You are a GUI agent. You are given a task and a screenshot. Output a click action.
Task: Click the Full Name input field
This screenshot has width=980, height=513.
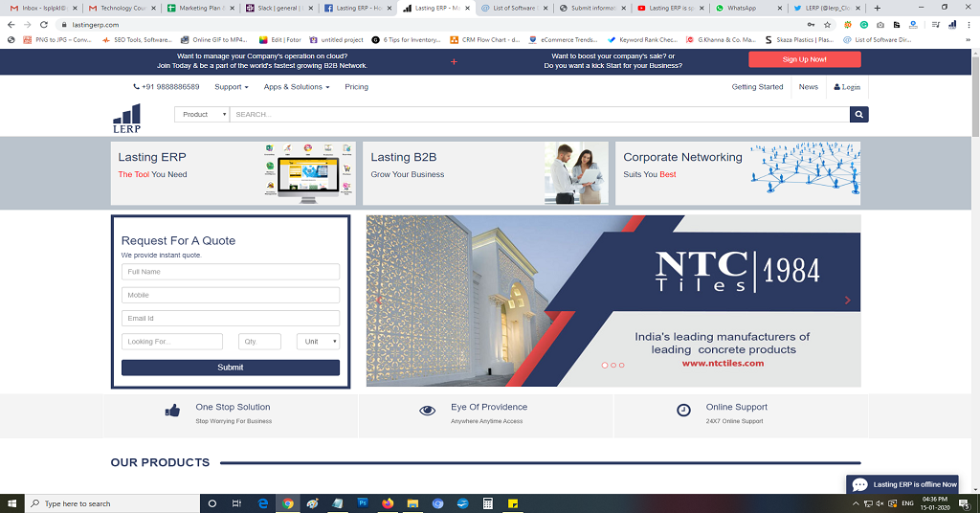[x=230, y=272]
